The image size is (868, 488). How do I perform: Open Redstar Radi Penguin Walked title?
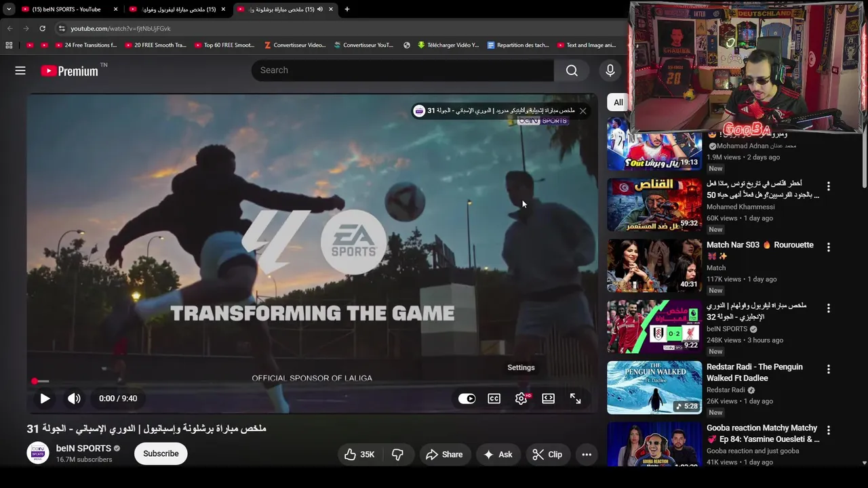tap(754, 373)
